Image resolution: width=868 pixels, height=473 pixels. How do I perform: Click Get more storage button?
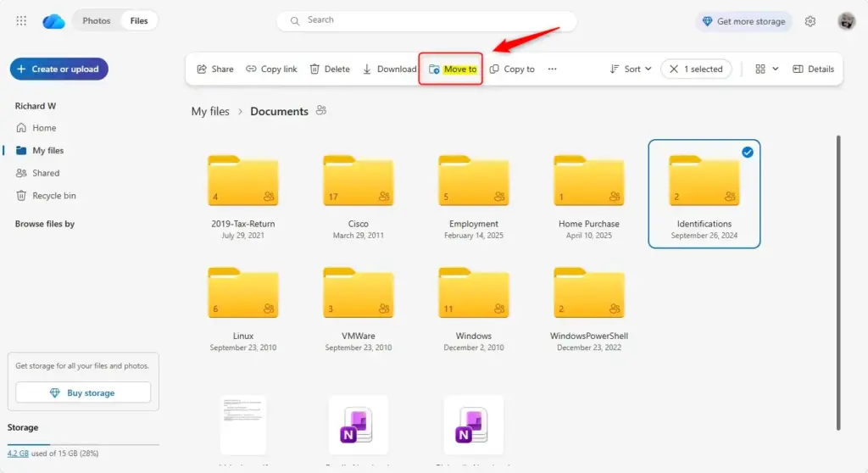(x=743, y=21)
